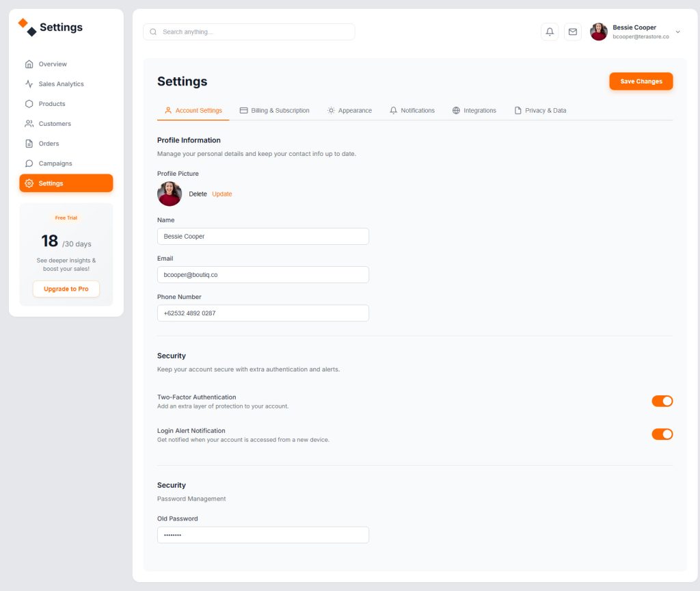The width and height of the screenshot is (700, 591).
Task: Click the notification bell icon in header
Action: coord(550,31)
